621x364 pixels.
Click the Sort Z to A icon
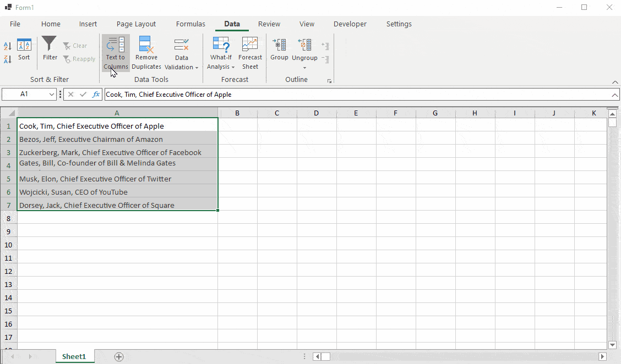point(8,59)
